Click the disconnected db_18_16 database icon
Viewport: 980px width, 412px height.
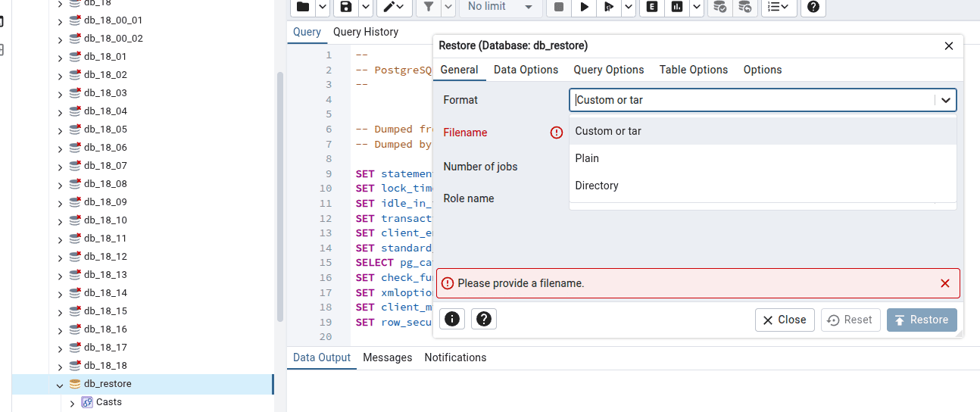coord(75,329)
